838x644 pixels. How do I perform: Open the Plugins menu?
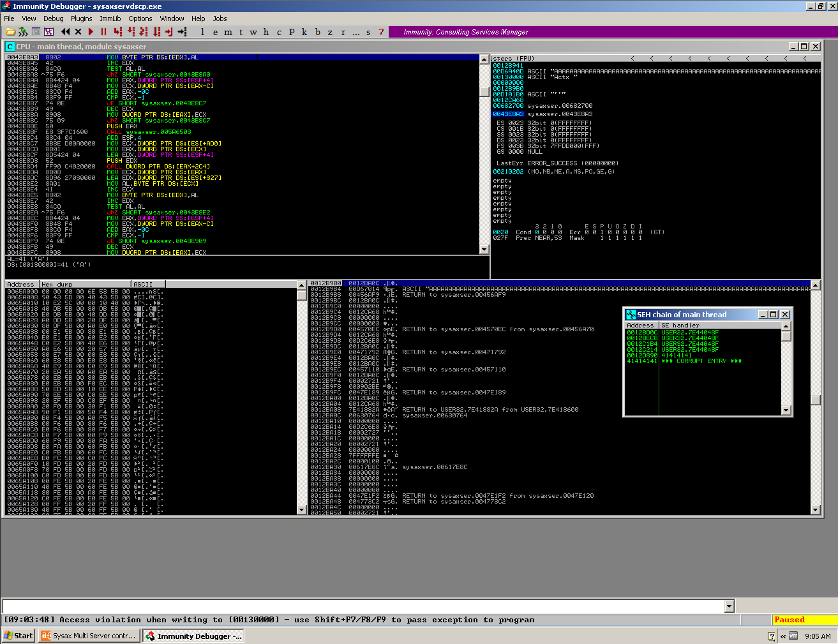click(81, 19)
